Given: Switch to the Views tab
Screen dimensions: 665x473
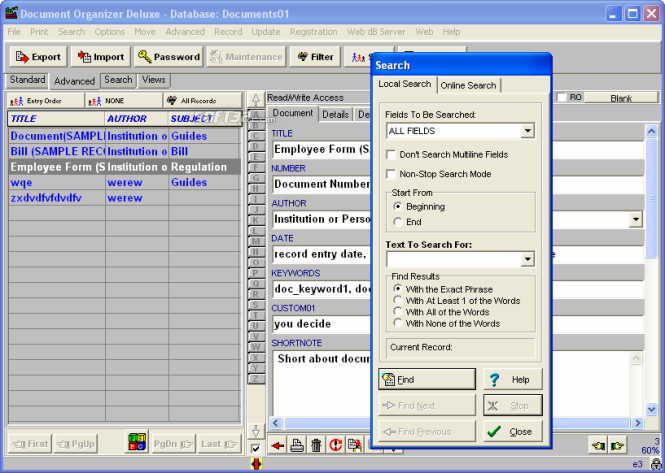Looking at the screenshot, I should [154, 80].
